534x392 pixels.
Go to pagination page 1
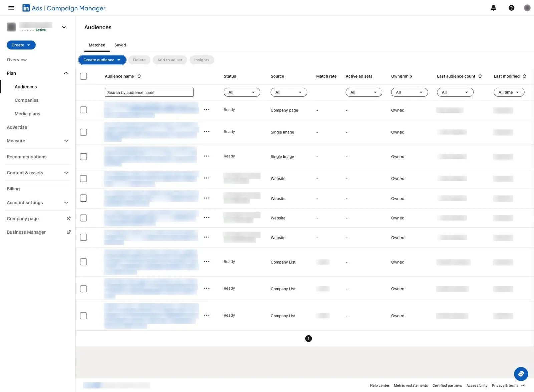click(308, 339)
